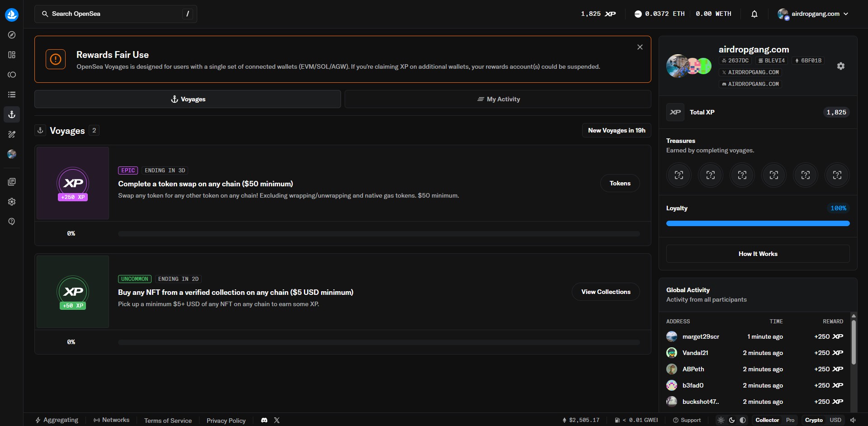Click the gas pump GWEI indicator
The image size is (868, 426).
[x=636, y=420]
